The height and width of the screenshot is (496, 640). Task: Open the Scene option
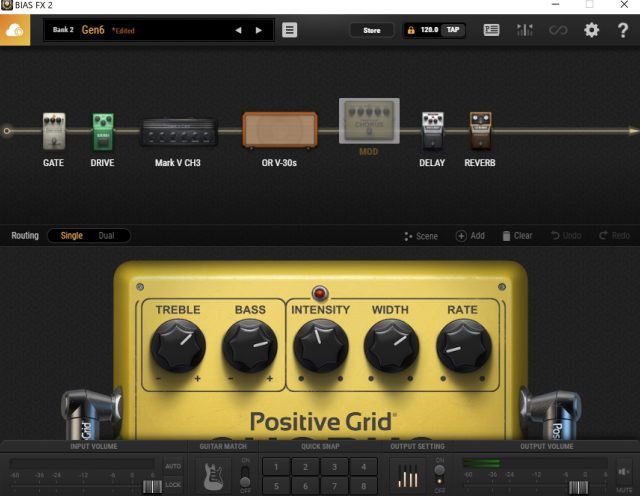click(421, 236)
